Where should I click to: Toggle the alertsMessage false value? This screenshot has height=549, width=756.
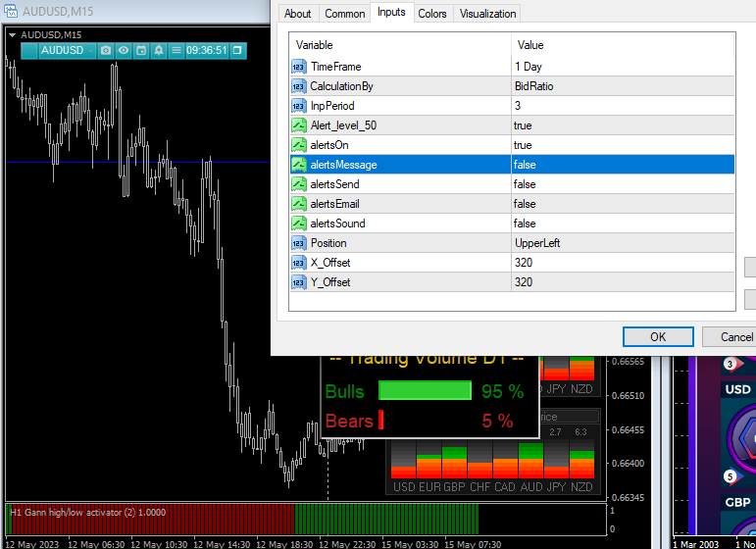tap(623, 165)
